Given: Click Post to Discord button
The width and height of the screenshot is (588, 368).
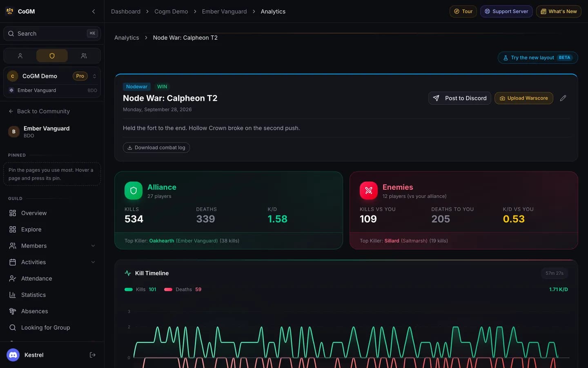Looking at the screenshot, I should click(x=460, y=98).
